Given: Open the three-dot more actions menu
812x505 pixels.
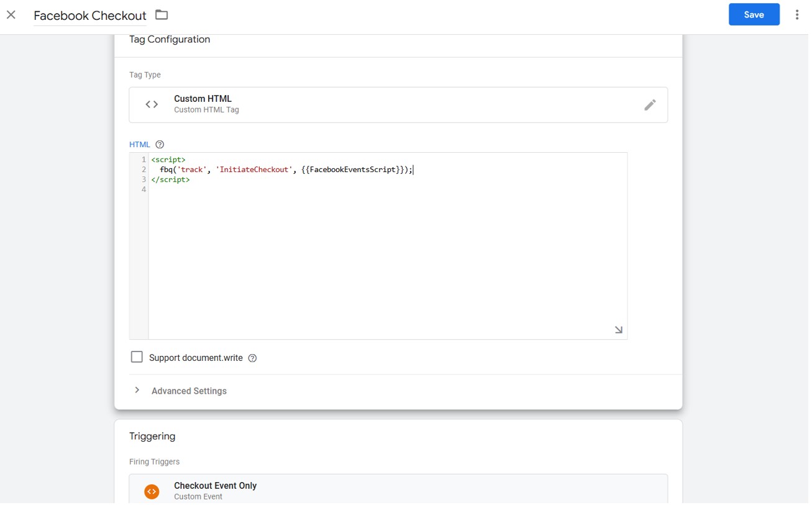Looking at the screenshot, I should [x=796, y=15].
